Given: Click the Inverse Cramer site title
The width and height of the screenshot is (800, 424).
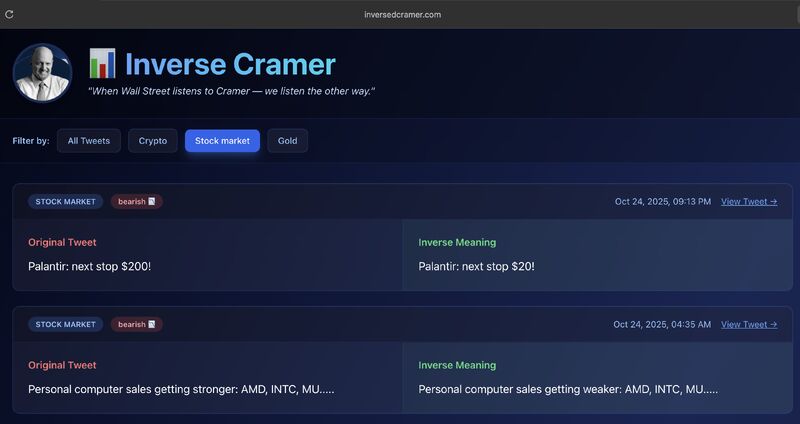Looking at the screenshot, I should (x=230, y=64).
